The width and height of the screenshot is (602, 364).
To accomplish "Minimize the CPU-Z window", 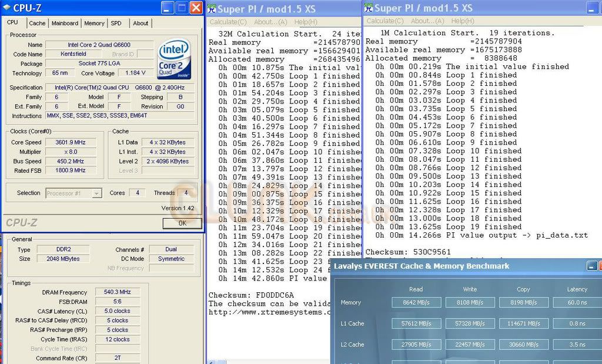I will pos(167,8).
